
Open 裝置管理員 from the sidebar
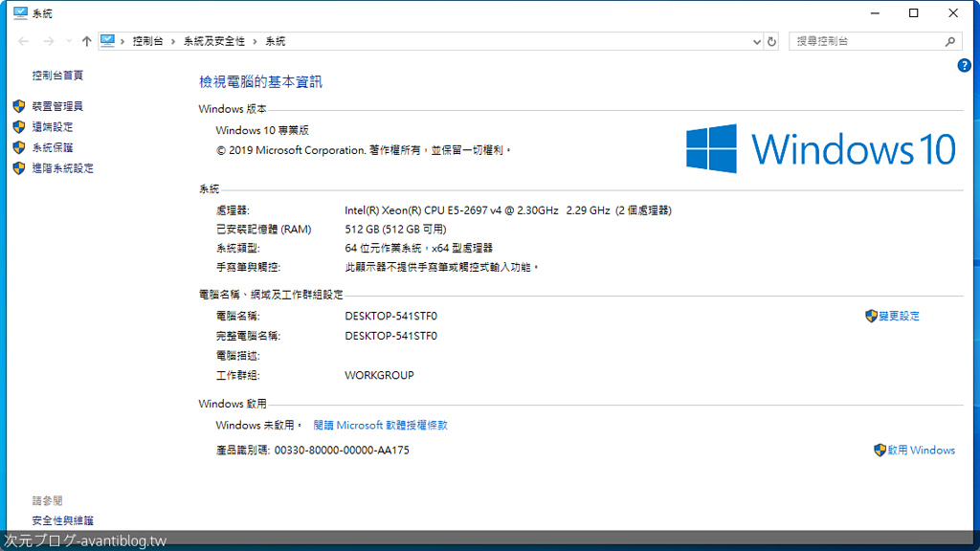point(57,106)
